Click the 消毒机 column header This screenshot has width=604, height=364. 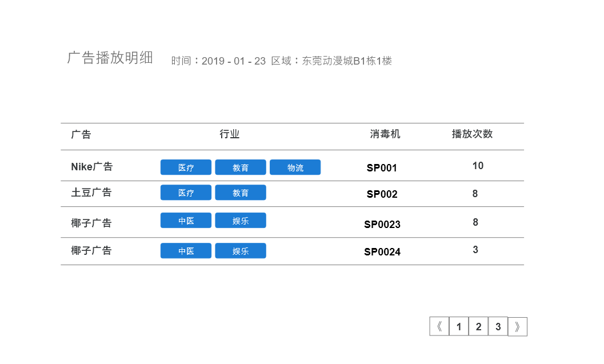385,134
